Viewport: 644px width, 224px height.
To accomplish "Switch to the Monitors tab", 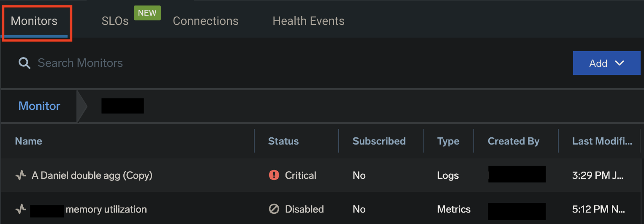I will click(x=34, y=21).
